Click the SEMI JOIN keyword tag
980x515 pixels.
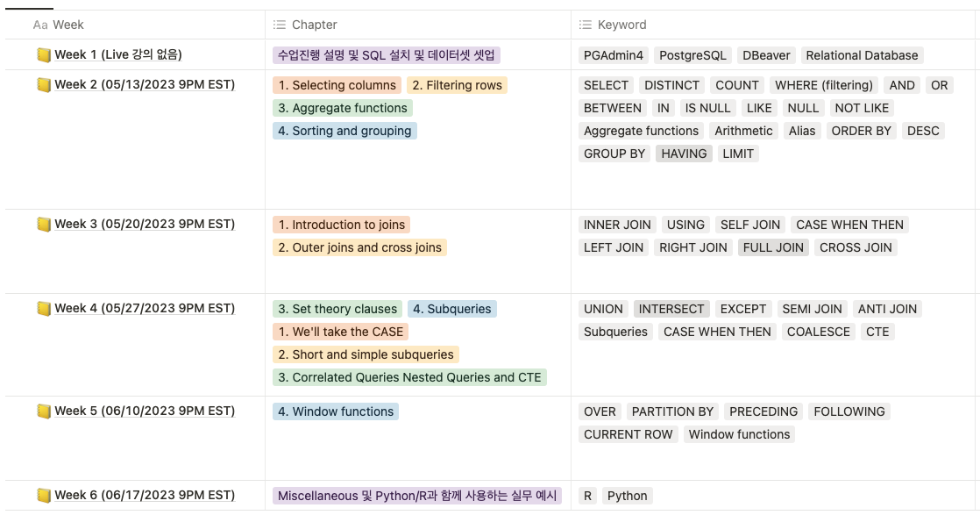pyautogui.click(x=812, y=309)
